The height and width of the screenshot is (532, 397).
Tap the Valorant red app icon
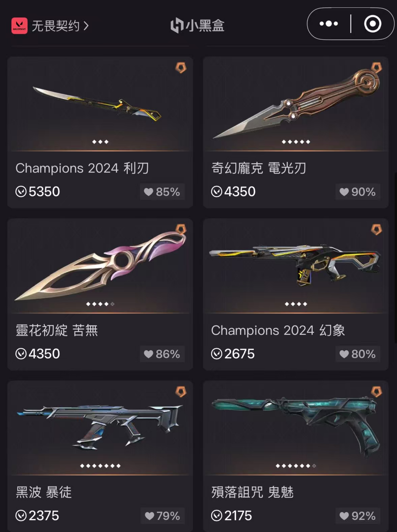click(x=19, y=26)
